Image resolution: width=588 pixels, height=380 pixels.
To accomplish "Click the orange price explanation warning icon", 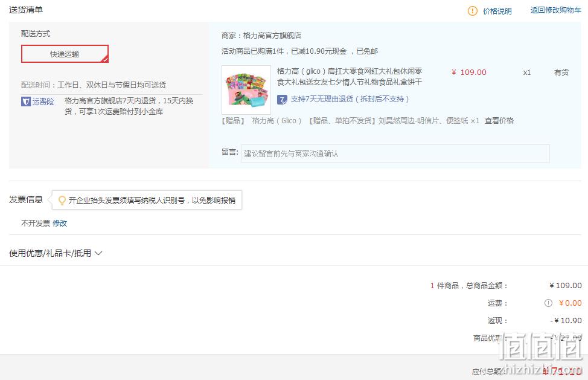I will pyautogui.click(x=473, y=11).
